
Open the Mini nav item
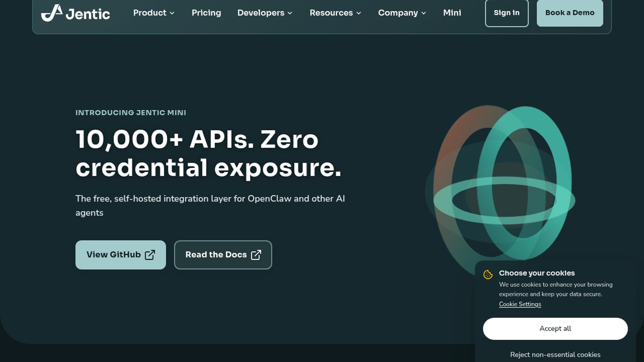tap(452, 13)
